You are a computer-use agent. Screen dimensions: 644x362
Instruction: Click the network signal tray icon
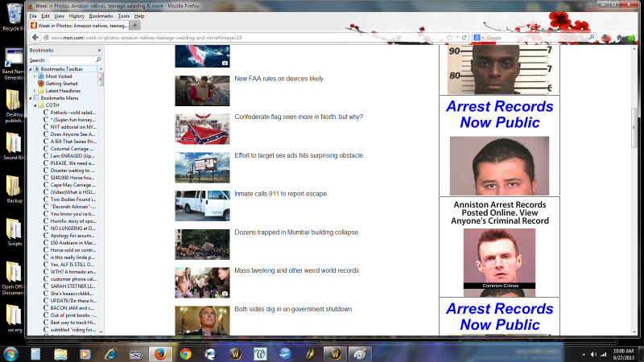click(603, 354)
